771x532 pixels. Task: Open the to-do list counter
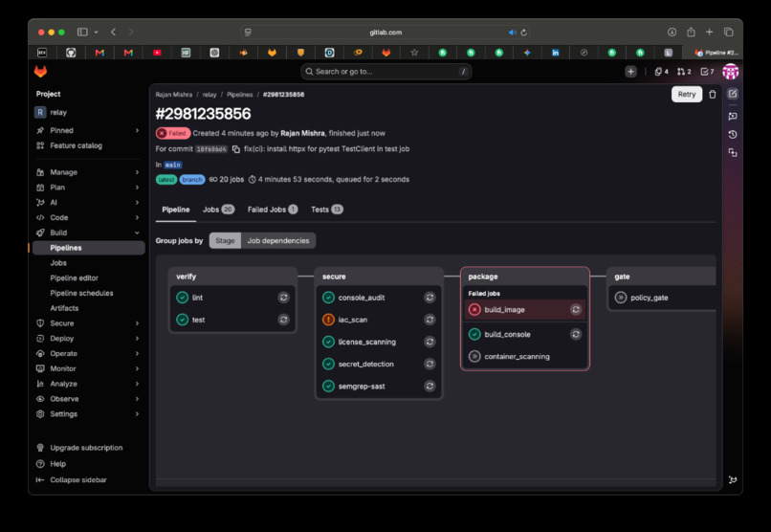tap(707, 72)
